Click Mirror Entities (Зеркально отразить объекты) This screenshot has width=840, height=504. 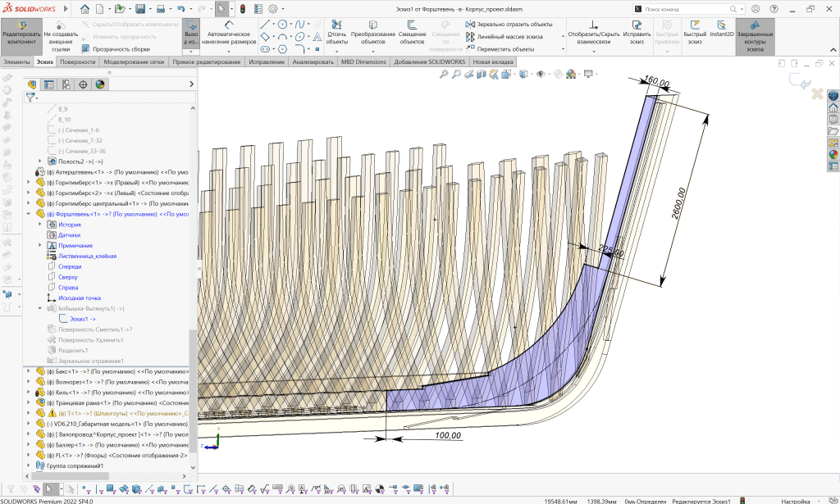tap(514, 25)
